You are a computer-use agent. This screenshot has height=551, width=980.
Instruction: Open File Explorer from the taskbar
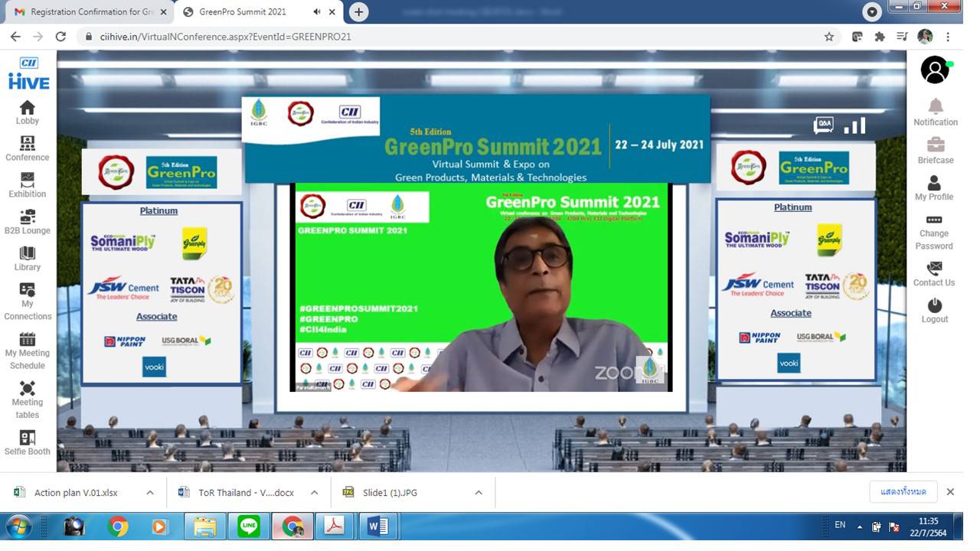coord(204,527)
